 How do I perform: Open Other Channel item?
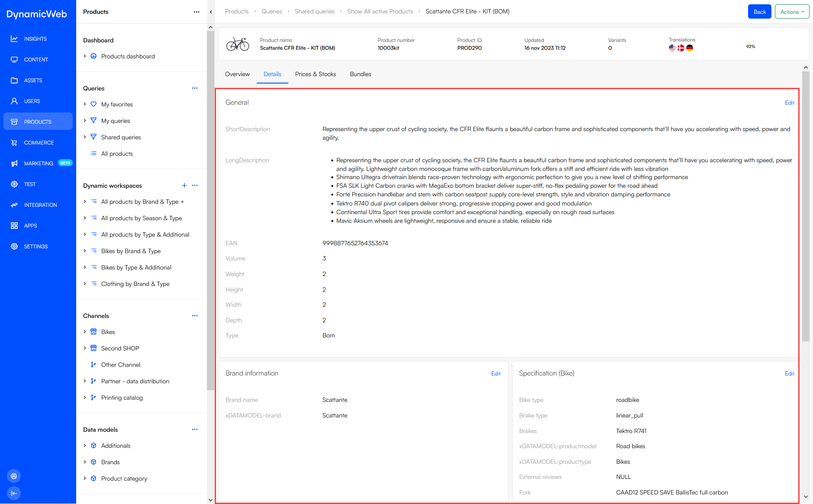[x=121, y=365]
